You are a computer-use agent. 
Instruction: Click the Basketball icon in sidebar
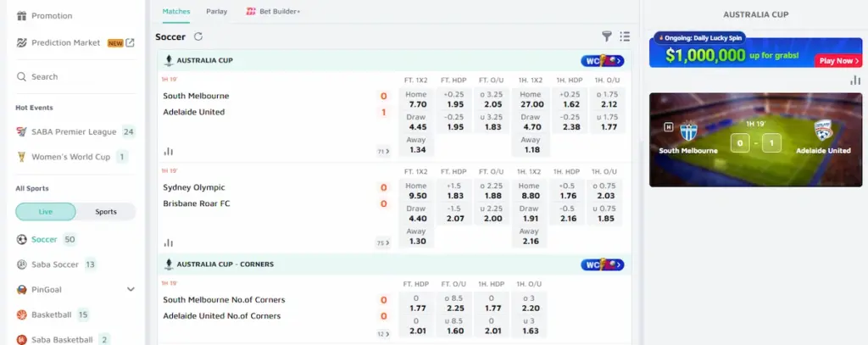[x=21, y=314]
